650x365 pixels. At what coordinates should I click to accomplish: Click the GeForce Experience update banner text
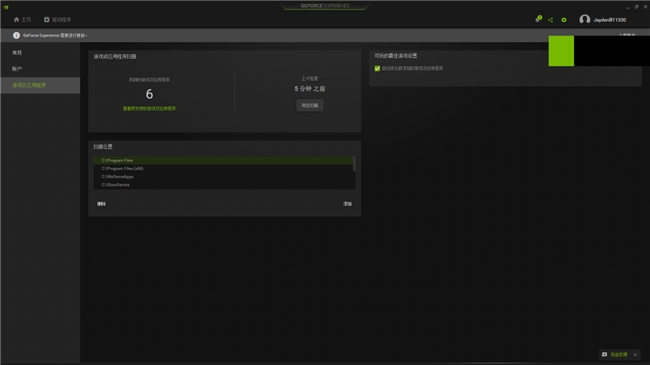55,35
